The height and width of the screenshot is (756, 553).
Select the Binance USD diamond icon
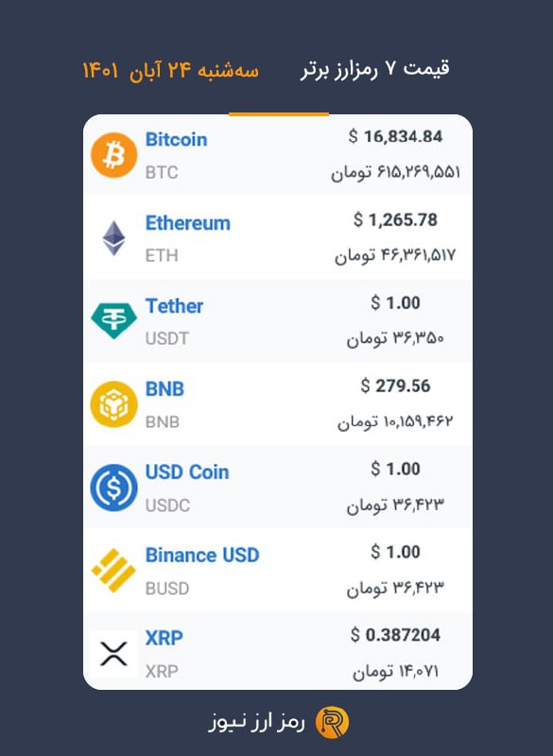[x=113, y=571]
